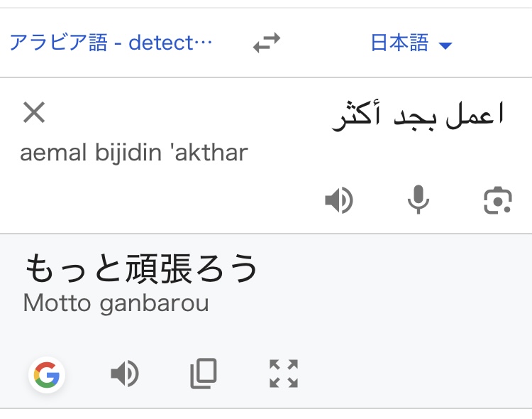Screen dimensions: 532x419
Task: Tap the Google logo icon
Action: pyautogui.click(x=47, y=374)
